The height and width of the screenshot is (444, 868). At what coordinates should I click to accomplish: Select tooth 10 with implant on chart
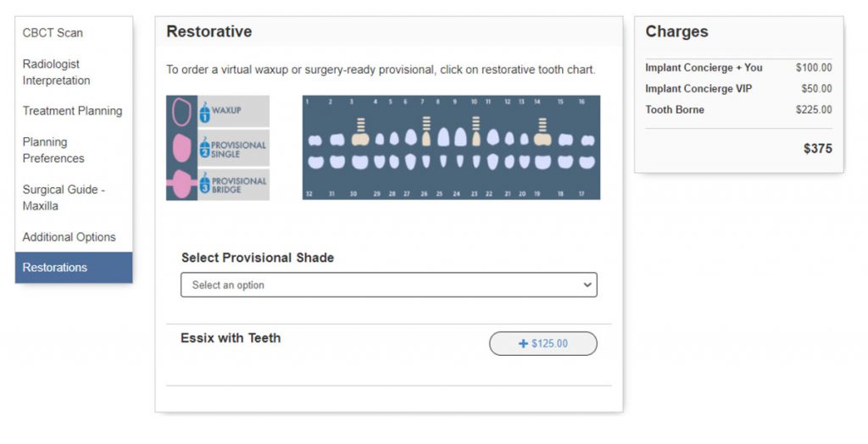click(476, 136)
